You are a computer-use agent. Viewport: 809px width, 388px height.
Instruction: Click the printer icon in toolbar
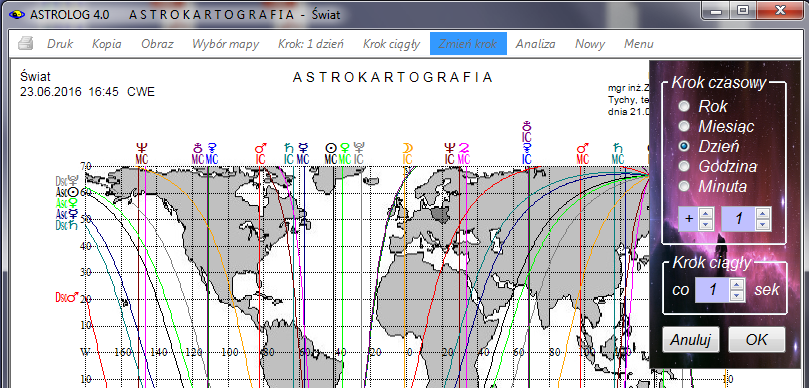coord(25,44)
